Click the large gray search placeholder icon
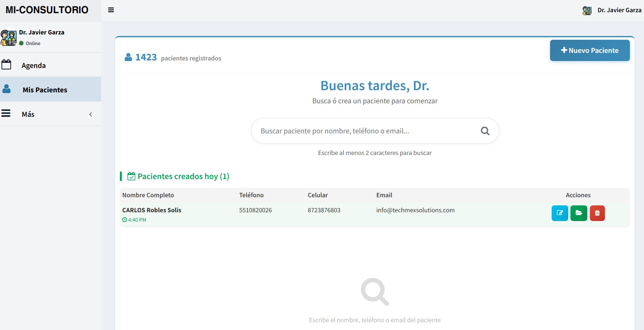This screenshot has width=644, height=330. 375,291
